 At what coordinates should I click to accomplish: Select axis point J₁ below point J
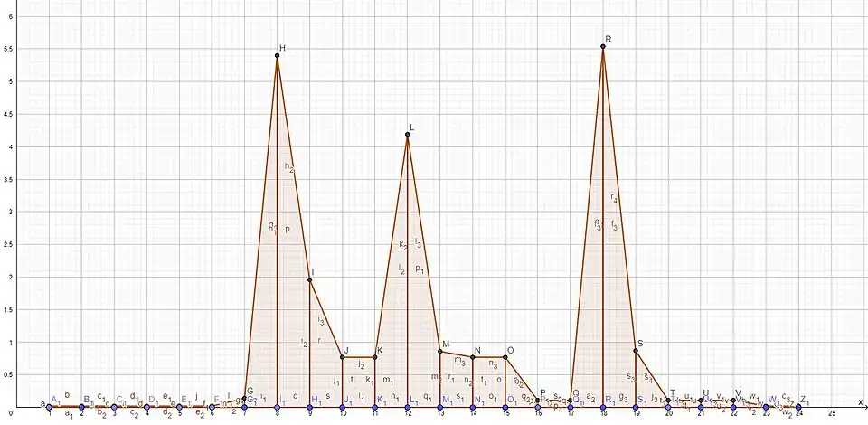(x=343, y=407)
